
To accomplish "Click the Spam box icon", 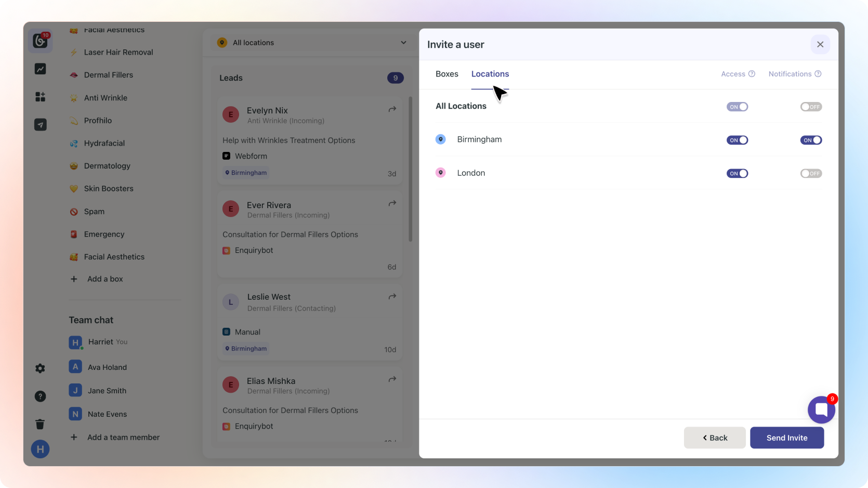I will 74,212.
